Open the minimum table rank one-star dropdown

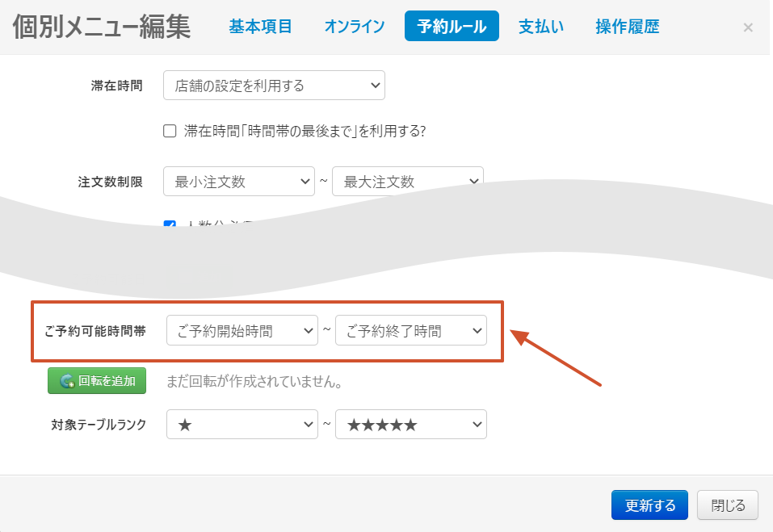[242, 424]
